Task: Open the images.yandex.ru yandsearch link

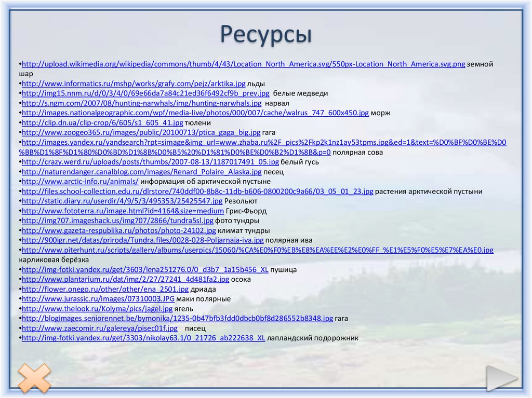Action: [x=262, y=147]
